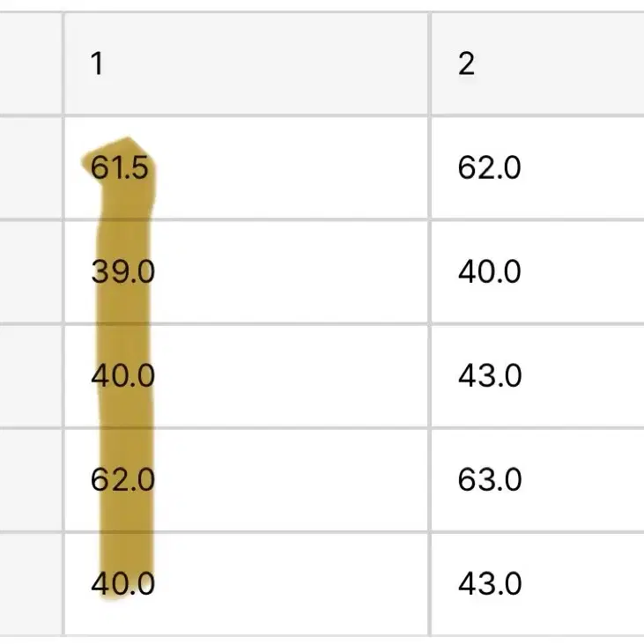Click the cell containing 63.0

[x=537, y=480]
